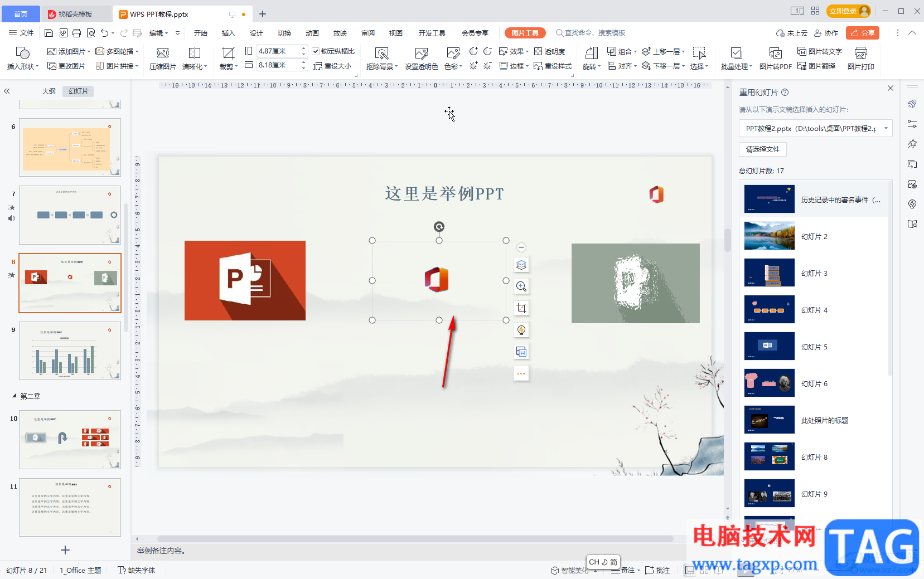Image resolution: width=924 pixels, height=579 pixels.
Task: Click the 请选择文件 button
Action: click(763, 149)
